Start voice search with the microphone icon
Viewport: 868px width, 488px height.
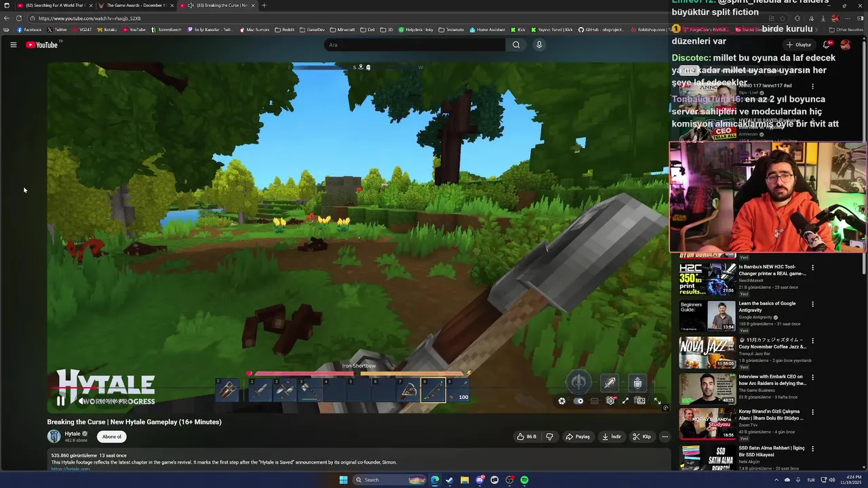[539, 45]
